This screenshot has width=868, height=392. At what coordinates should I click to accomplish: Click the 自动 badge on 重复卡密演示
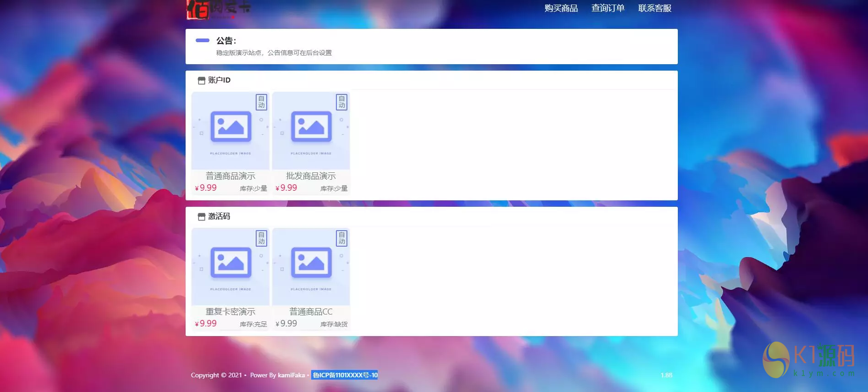pos(261,238)
